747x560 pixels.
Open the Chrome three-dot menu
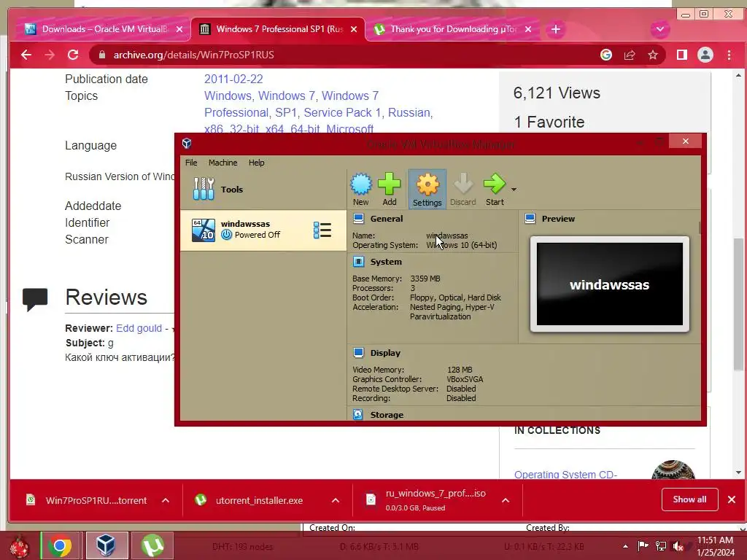[729, 55]
